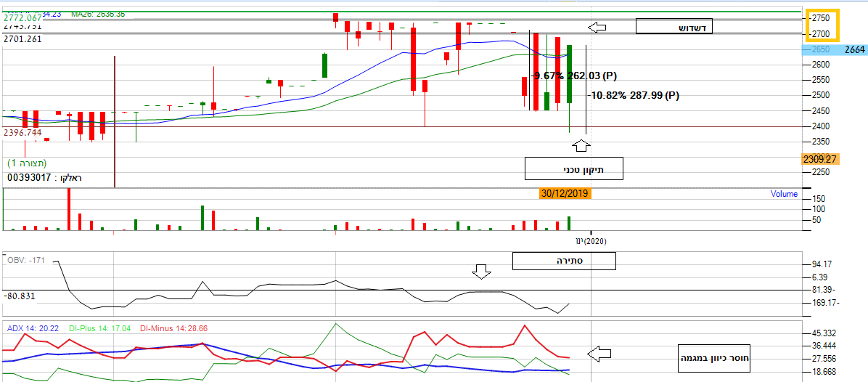
Task: Click the down arrow below the סתירה box
Action: (481, 272)
